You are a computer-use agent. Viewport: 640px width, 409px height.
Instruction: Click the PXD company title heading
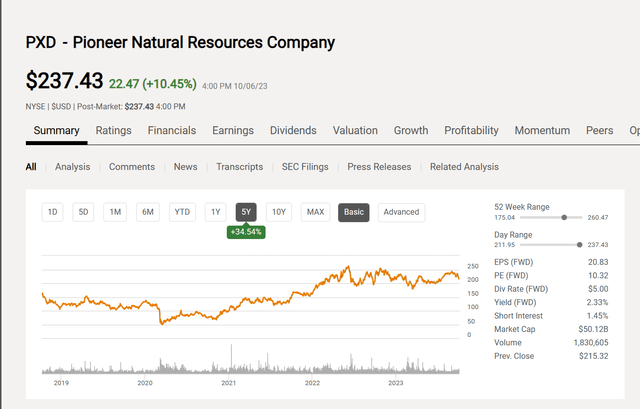point(180,42)
